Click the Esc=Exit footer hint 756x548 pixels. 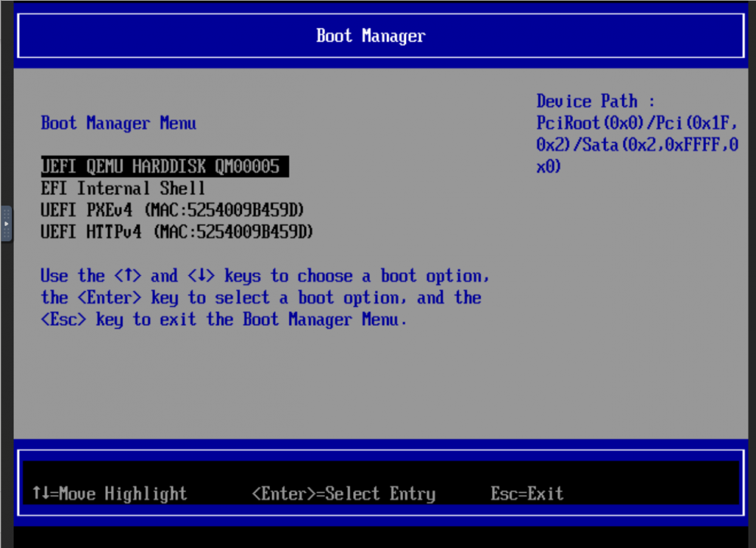pos(527,494)
